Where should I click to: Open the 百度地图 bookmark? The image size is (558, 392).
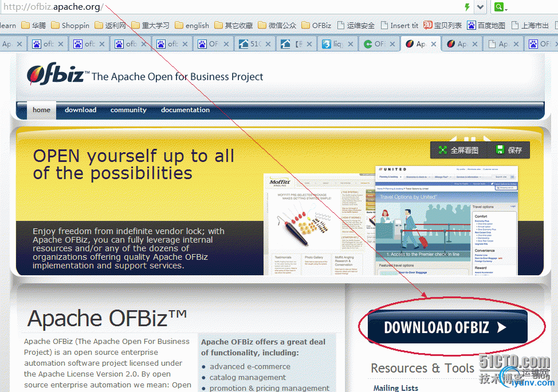click(x=486, y=25)
